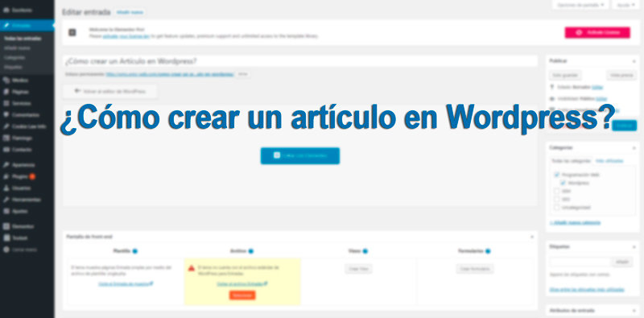Image resolution: width=644 pixels, height=318 pixels.
Task: Open Páginas icon in the sidebar
Action: (x=6, y=92)
